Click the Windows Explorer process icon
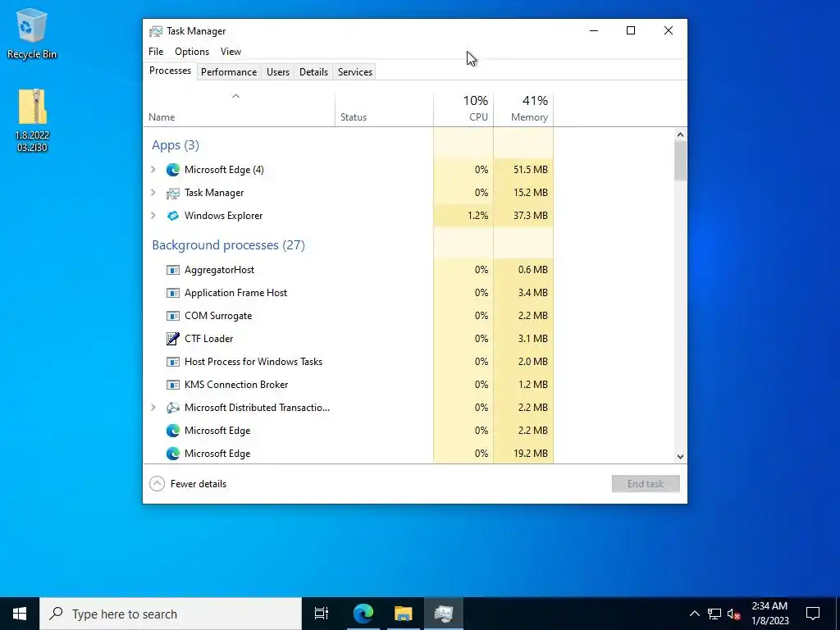 pyautogui.click(x=172, y=216)
